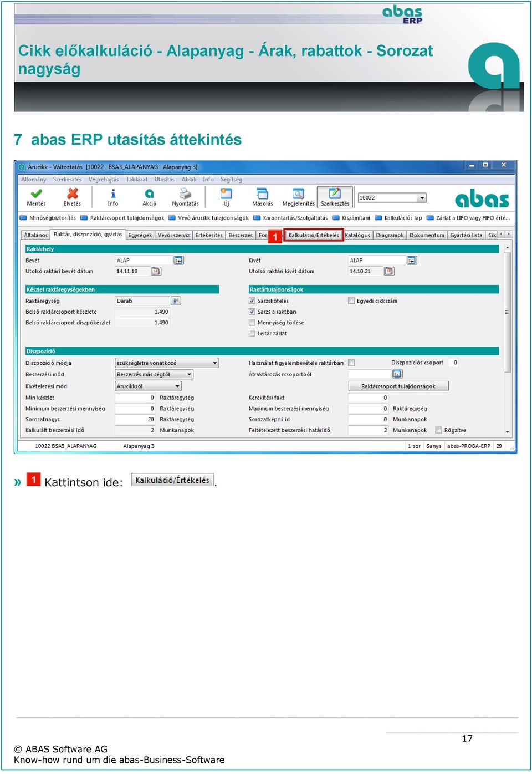Screen dimensions: 532x774
Task: Click the tab strip scroll-right arrow
Action: pyautogui.click(x=509, y=235)
